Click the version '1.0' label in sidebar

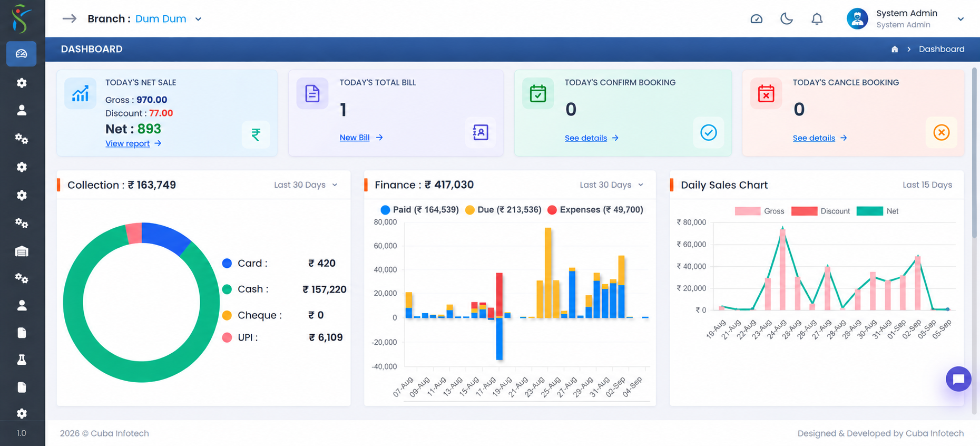(21, 433)
